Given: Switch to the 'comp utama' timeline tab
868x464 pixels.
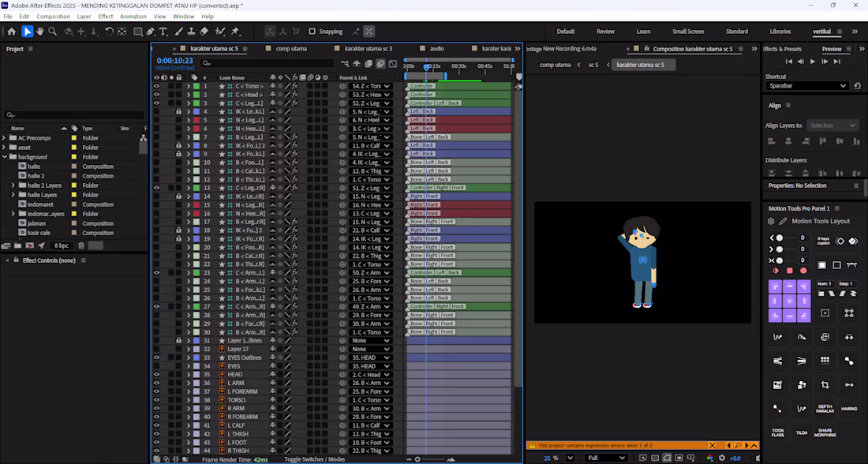Looking at the screenshot, I should point(291,49).
